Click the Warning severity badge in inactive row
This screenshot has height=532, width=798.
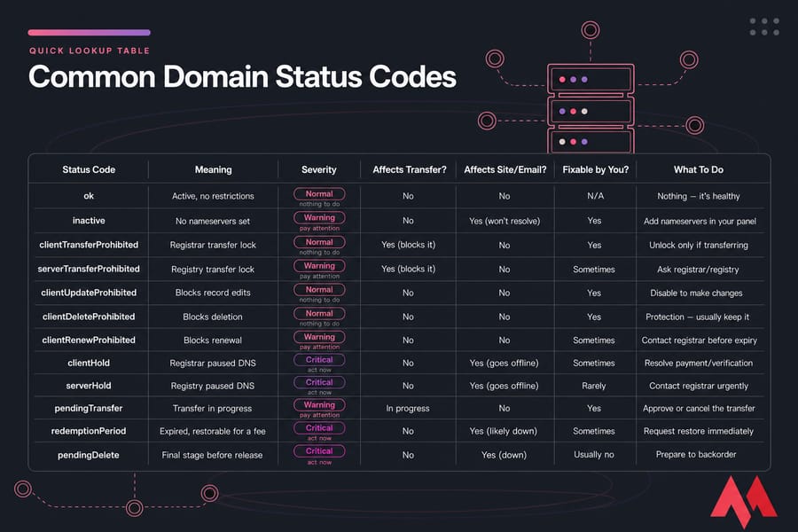click(x=319, y=218)
